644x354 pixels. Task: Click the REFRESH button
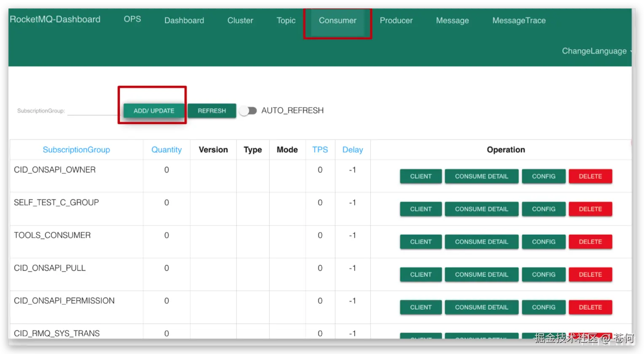pyautogui.click(x=212, y=111)
